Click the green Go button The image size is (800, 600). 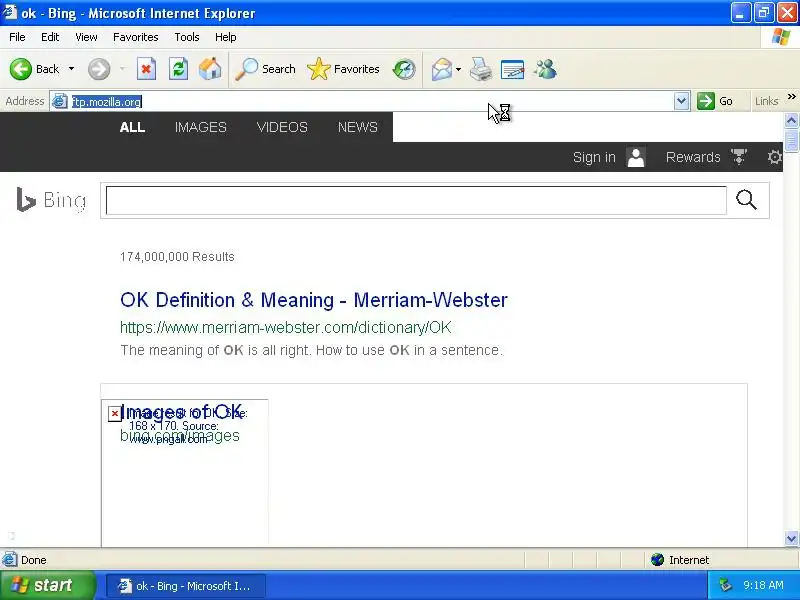(715, 101)
